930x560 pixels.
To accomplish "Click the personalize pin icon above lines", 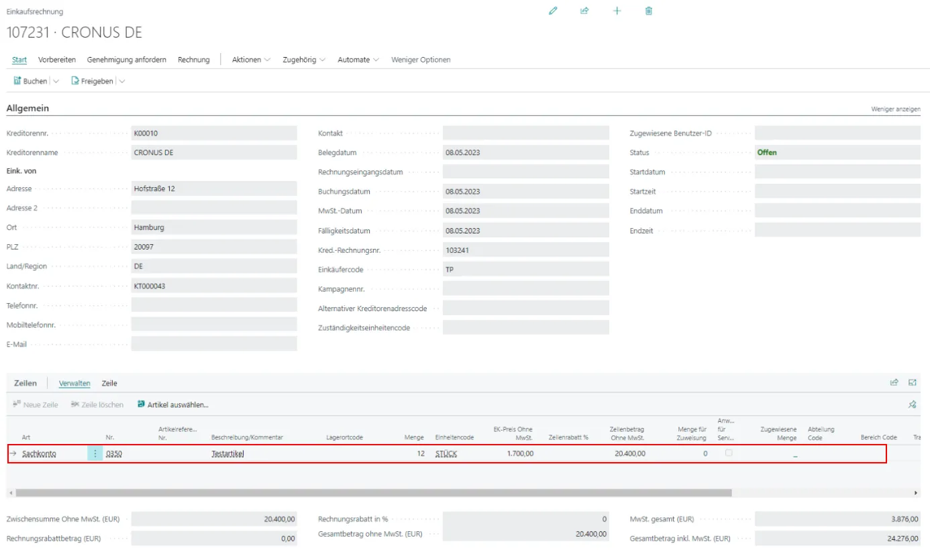I will [x=913, y=404].
